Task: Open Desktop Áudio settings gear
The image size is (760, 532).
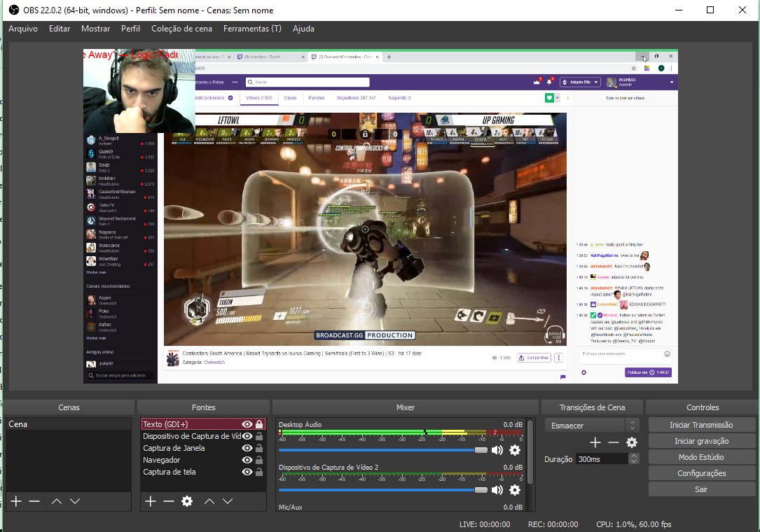Action: pos(515,450)
